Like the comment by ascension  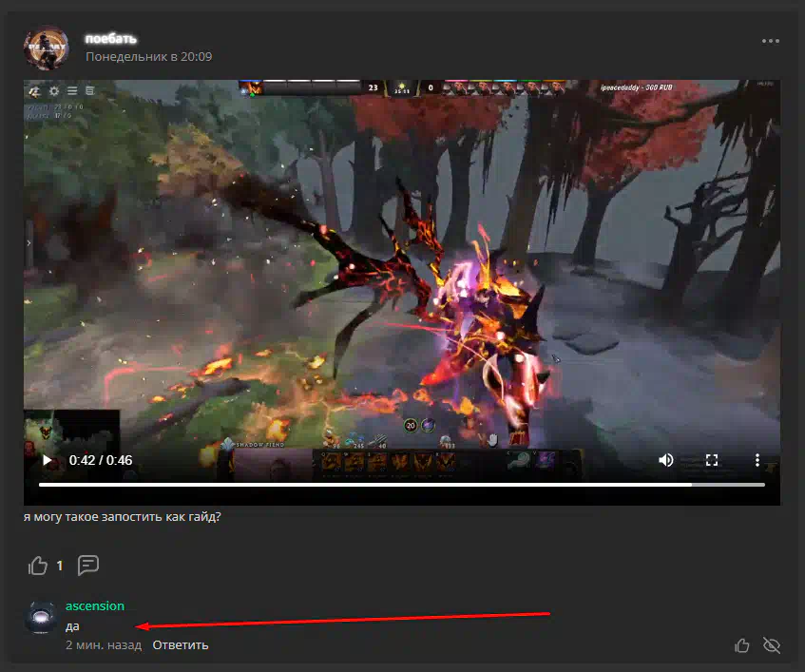point(742,645)
